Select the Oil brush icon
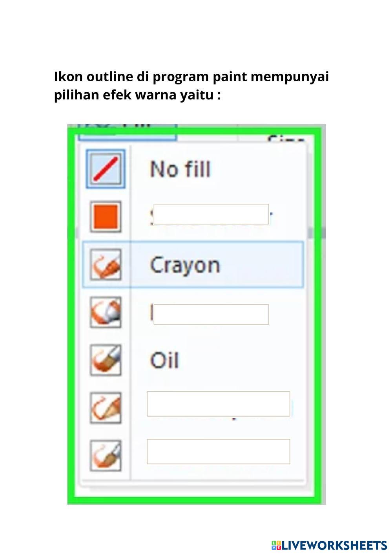 pos(106,360)
